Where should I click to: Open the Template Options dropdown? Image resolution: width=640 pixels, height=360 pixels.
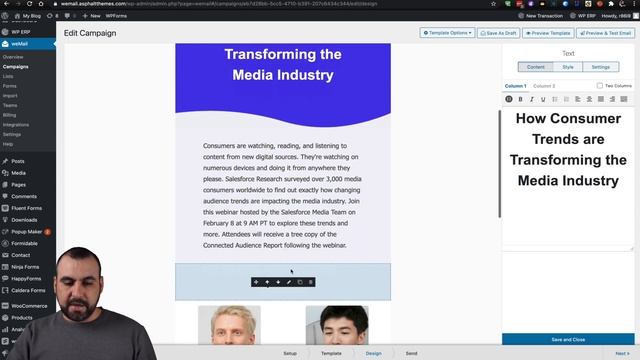point(447,33)
